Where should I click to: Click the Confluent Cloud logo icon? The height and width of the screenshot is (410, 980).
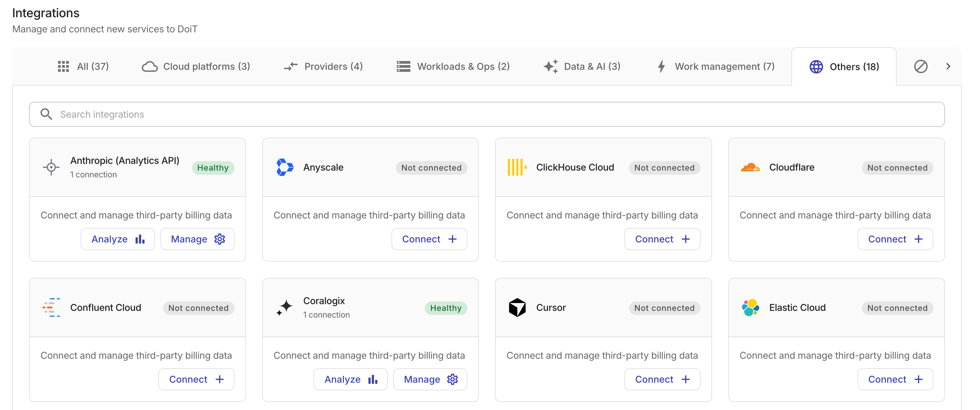pos(51,307)
